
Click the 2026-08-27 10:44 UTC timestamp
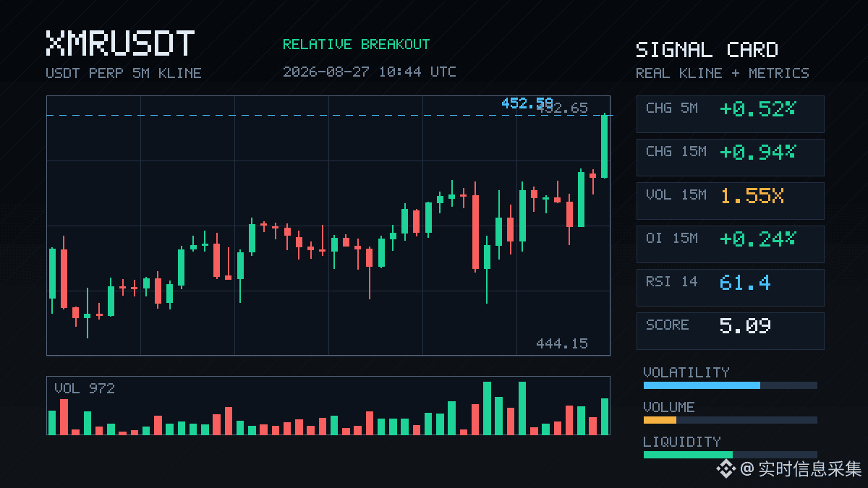pos(370,72)
